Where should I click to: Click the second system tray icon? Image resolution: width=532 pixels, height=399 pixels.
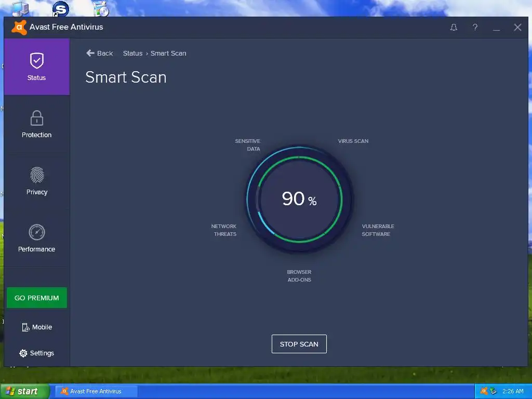[494, 391]
